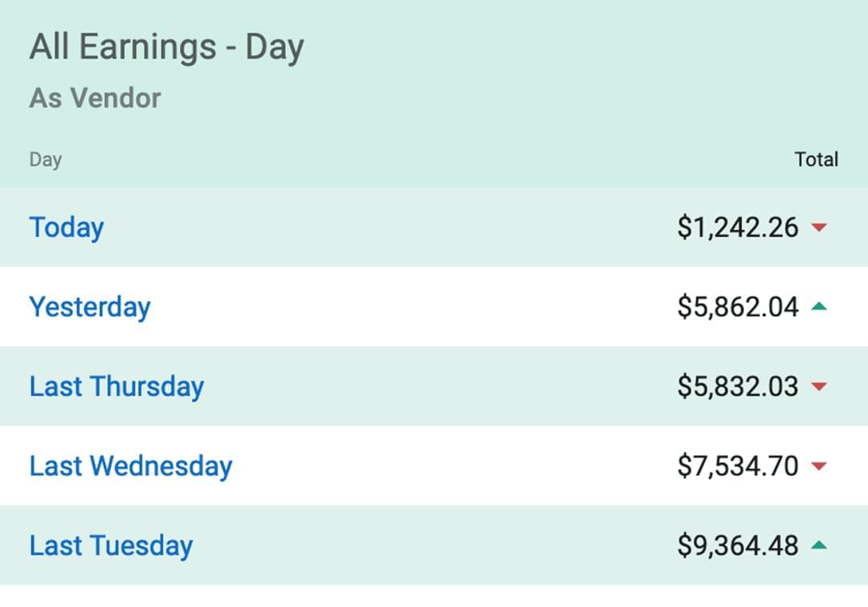Click the Day column header
Viewport: 868px width, 607px height.
[x=46, y=159]
